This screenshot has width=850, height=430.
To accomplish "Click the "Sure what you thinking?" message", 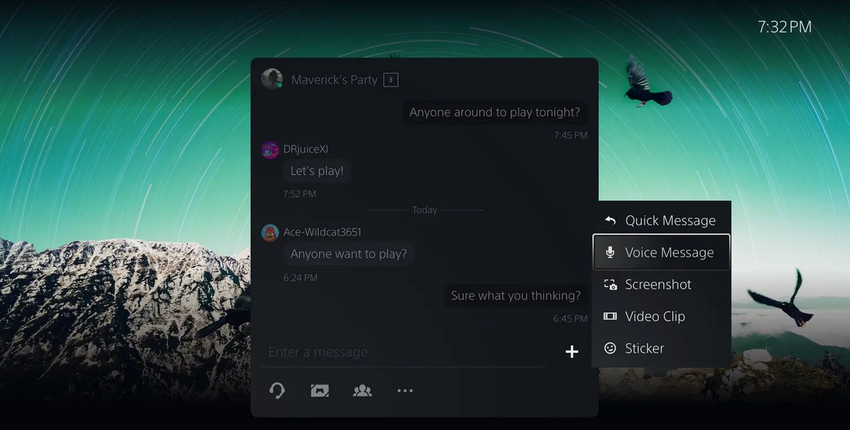I will click(x=515, y=295).
